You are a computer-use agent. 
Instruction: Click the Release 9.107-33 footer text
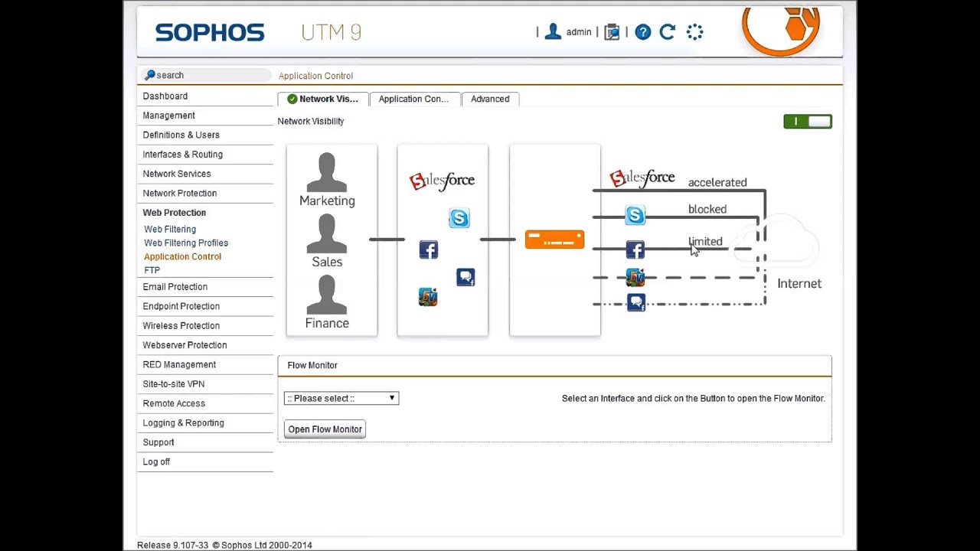tap(172, 545)
